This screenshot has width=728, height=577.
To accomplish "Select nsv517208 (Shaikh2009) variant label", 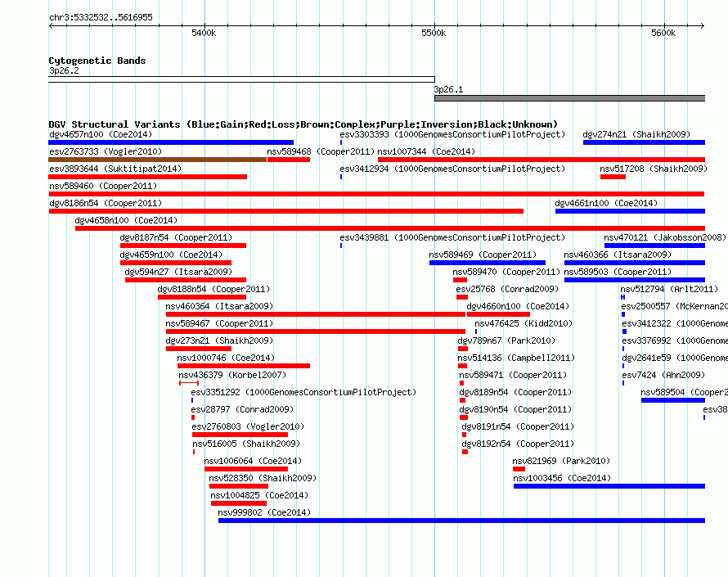I will coord(654,169).
